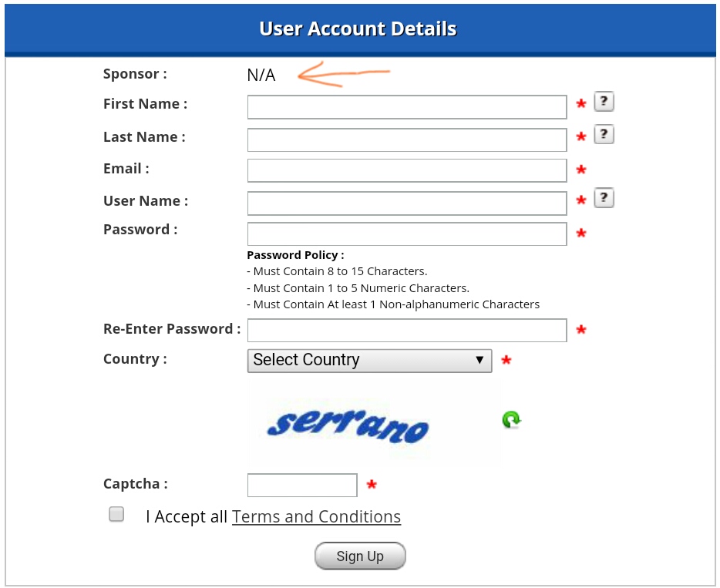Click into the Last Name field
This screenshot has width=720, height=588.
[x=407, y=139]
